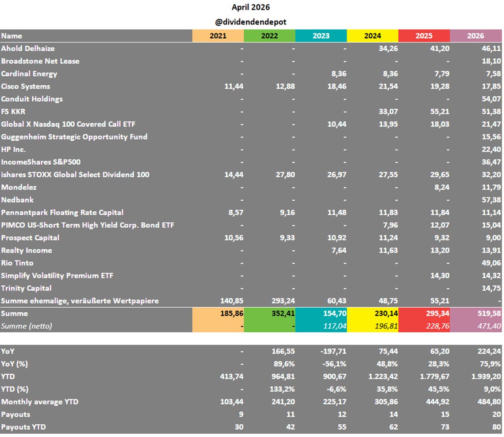Viewport: 504px width, 437px height.
Task: Click the YTD (%) 2022 value 133,2%
Action: (x=282, y=389)
